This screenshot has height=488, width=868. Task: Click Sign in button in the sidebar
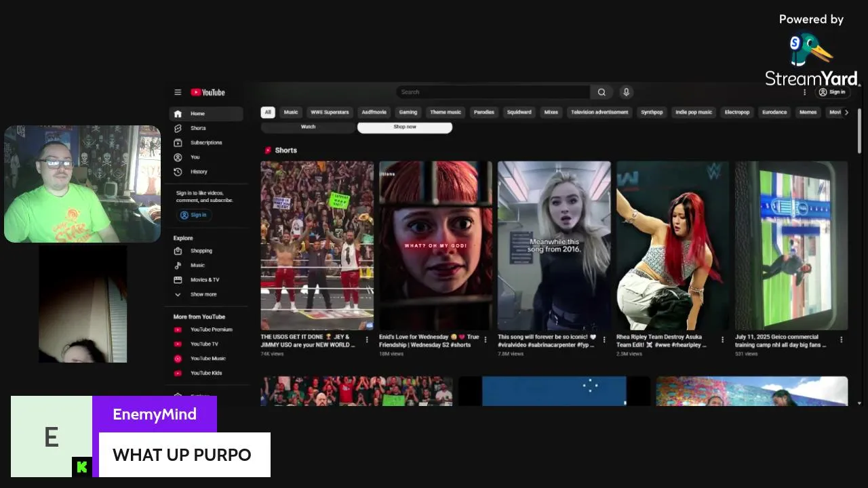(194, 215)
